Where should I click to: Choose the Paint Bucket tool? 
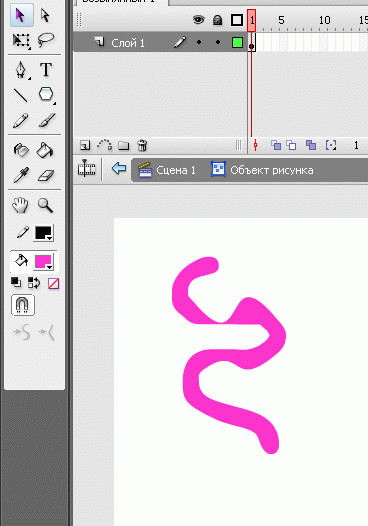(x=45, y=150)
